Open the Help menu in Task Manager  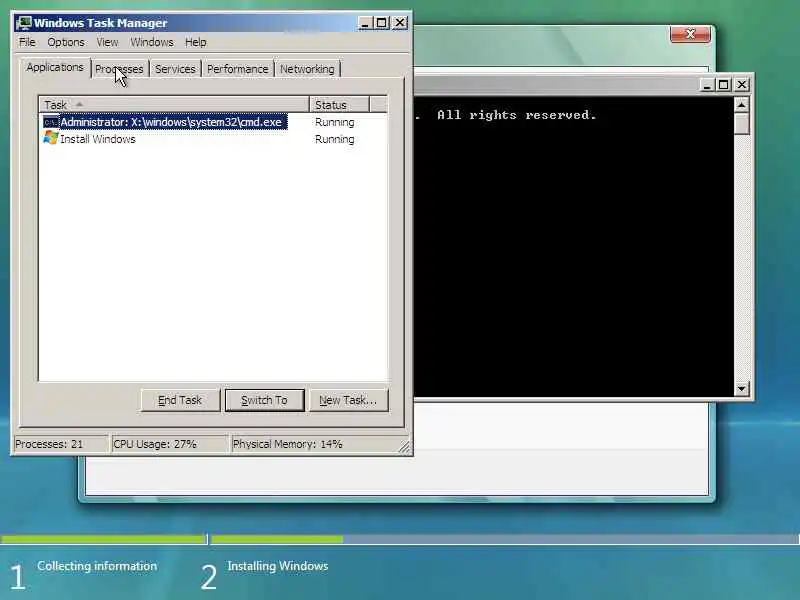pos(195,42)
